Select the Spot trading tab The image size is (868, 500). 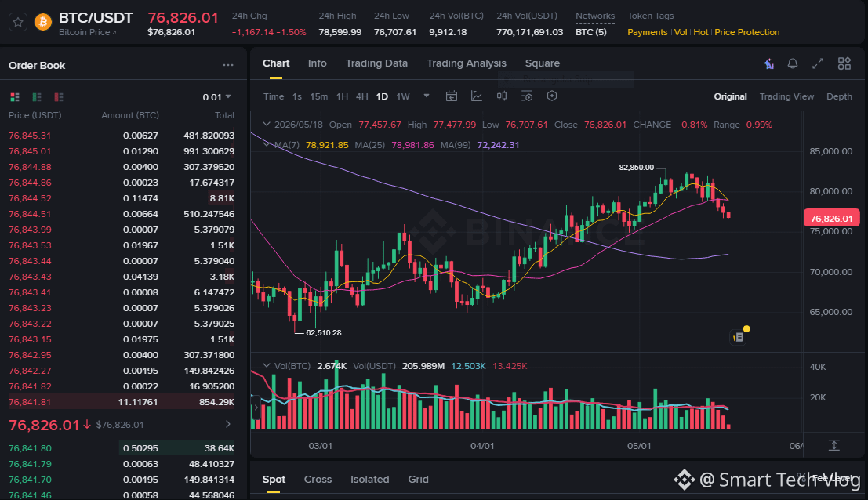pos(274,479)
